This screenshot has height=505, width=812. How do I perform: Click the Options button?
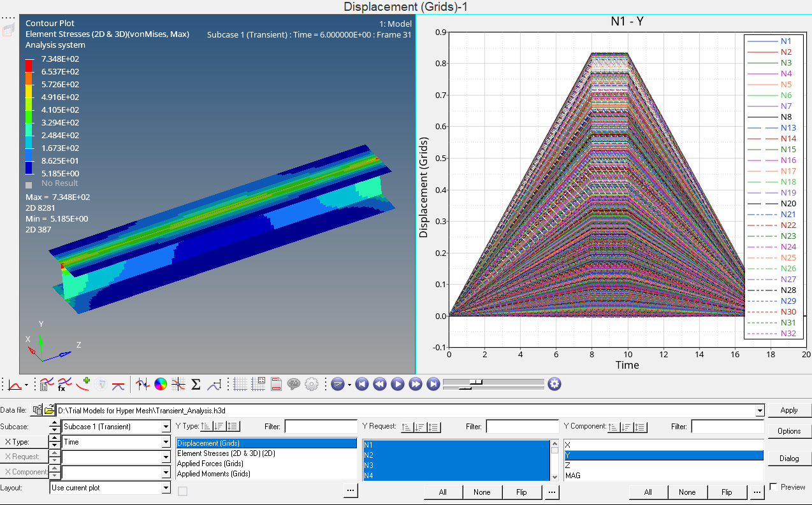tap(789, 431)
